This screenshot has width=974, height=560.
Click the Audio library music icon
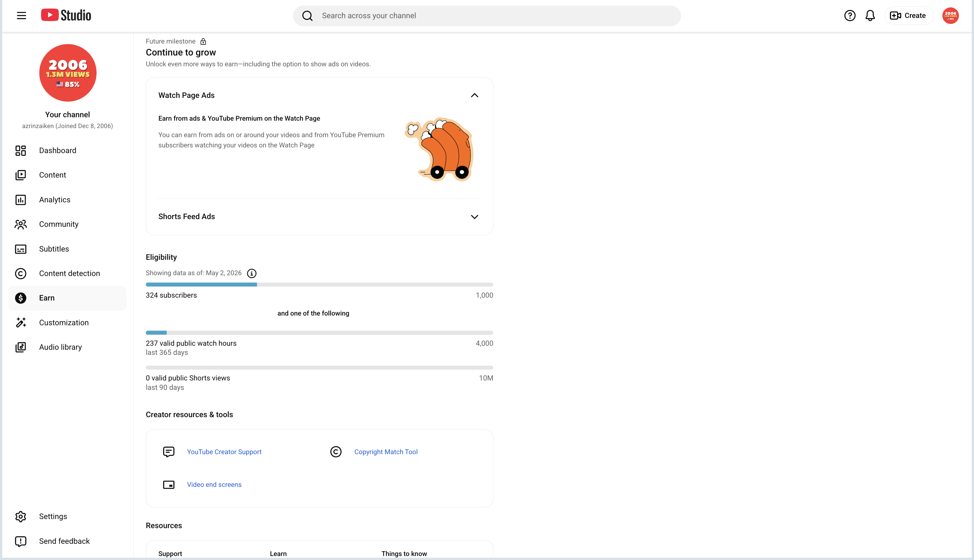(x=21, y=347)
